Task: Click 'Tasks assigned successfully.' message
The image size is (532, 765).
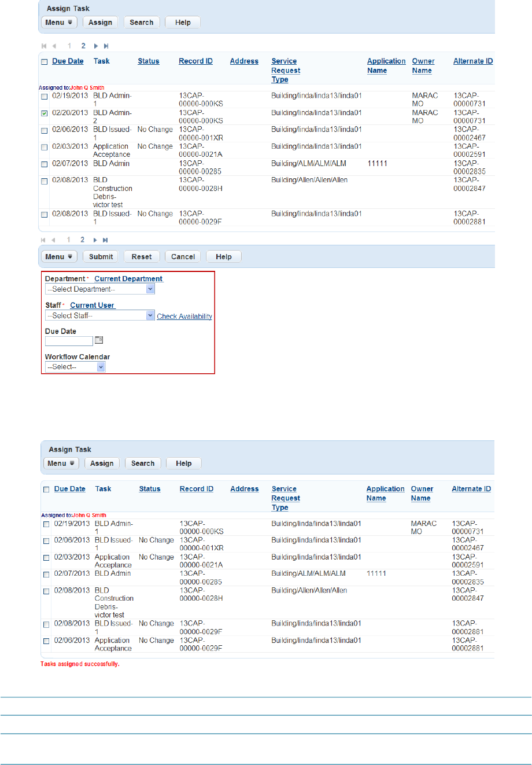Action: [80, 664]
